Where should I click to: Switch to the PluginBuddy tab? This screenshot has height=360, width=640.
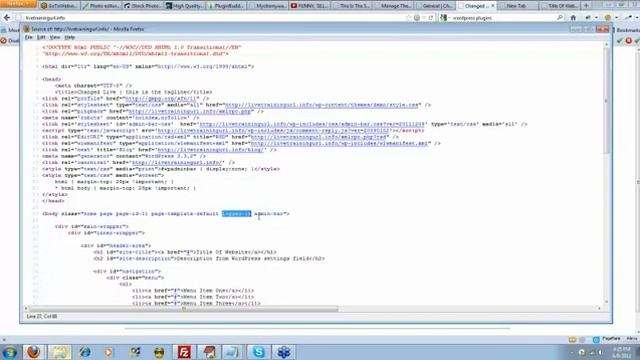226,6
